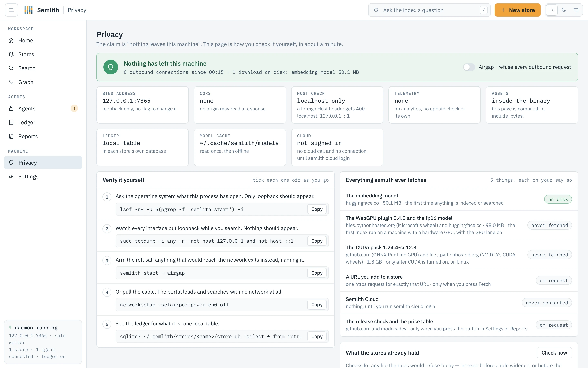
Task: Open the Settings page
Action: pyautogui.click(x=43, y=176)
